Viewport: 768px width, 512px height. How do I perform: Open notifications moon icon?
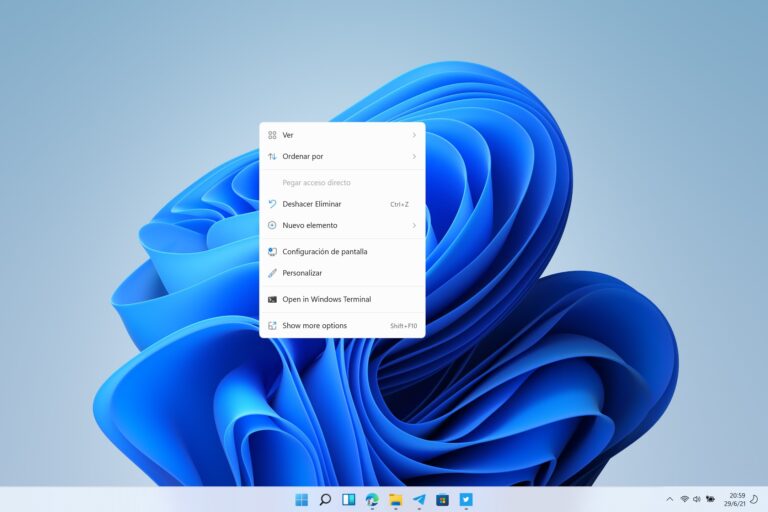click(755, 499)
